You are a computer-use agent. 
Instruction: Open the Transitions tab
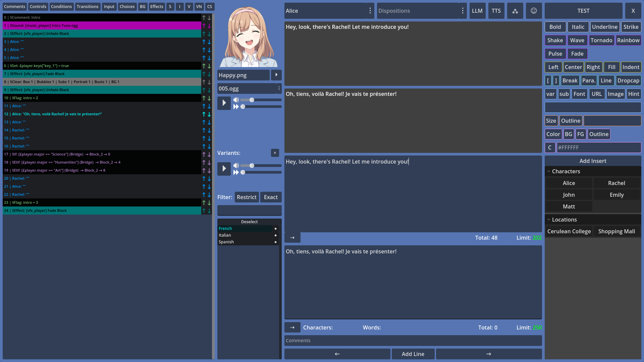point(87,7)
